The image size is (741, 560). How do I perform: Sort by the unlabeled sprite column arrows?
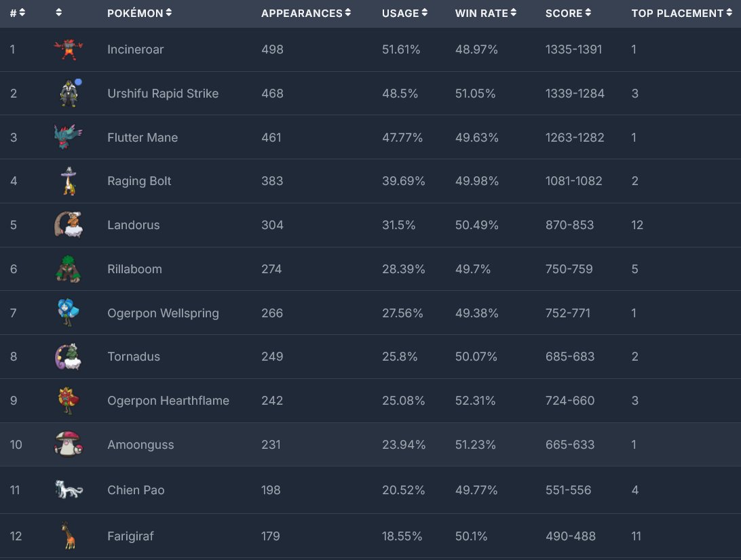click(x=58, y=12)
